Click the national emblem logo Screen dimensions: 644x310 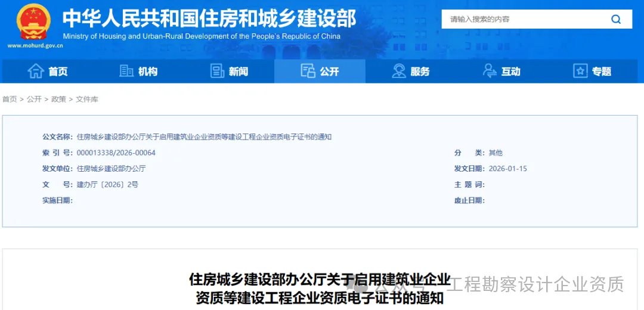[x=33, y=22]
